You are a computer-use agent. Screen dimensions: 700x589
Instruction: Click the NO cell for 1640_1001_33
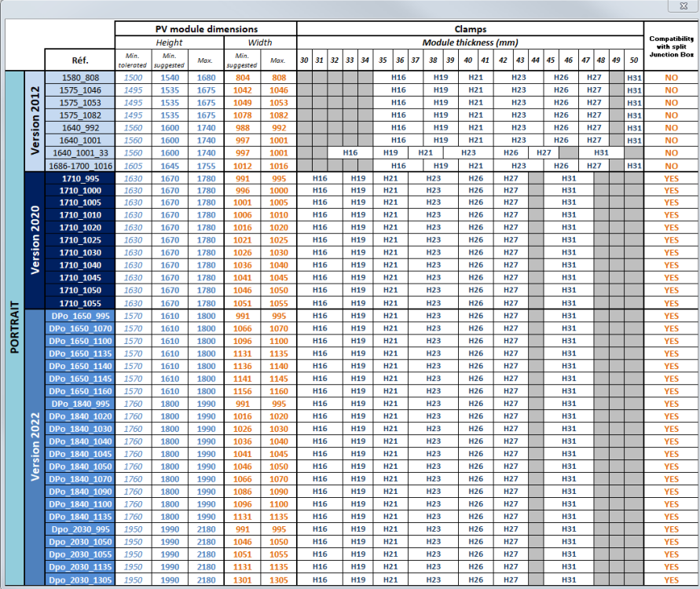point(672,153)
